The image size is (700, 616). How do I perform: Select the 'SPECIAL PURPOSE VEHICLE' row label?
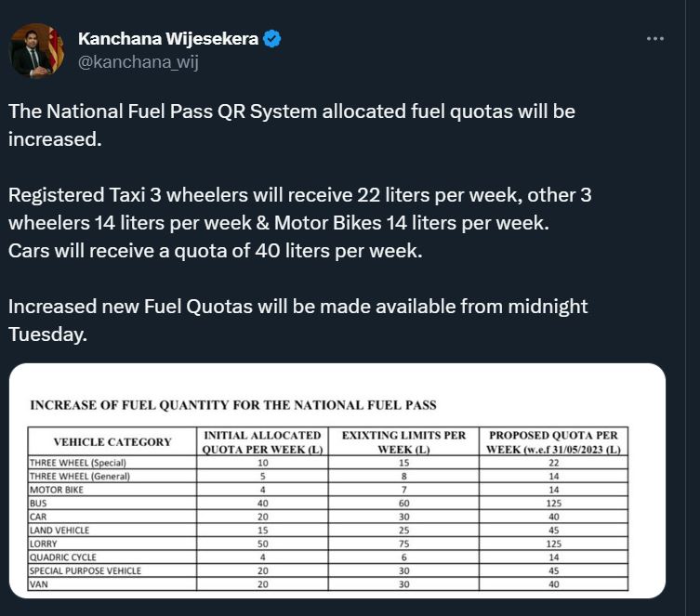click(86, 570)
